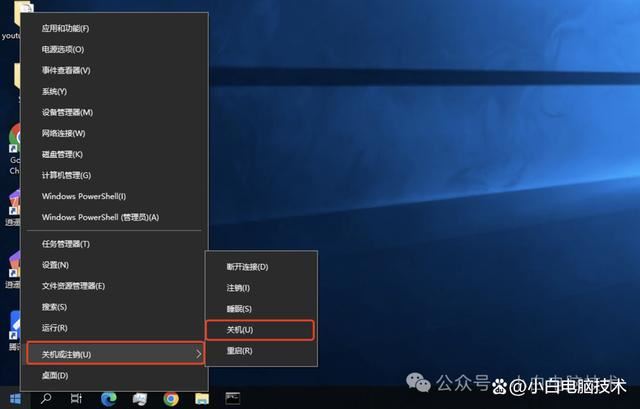Viewport: 640px width, 409px height.
Task: Expand the 关机或注销(U) submenu arrow
Action: tap(198, 354)
